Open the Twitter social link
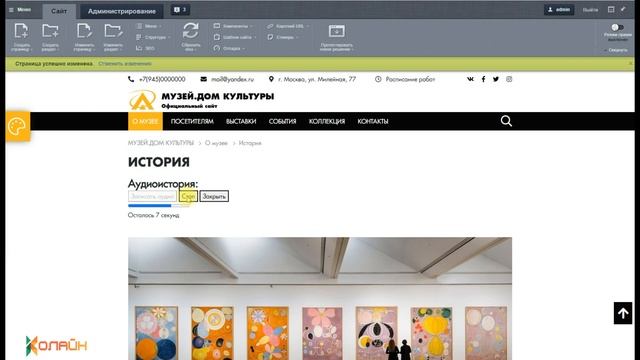This screenshot has width=640, height=360. pos(496,79)
